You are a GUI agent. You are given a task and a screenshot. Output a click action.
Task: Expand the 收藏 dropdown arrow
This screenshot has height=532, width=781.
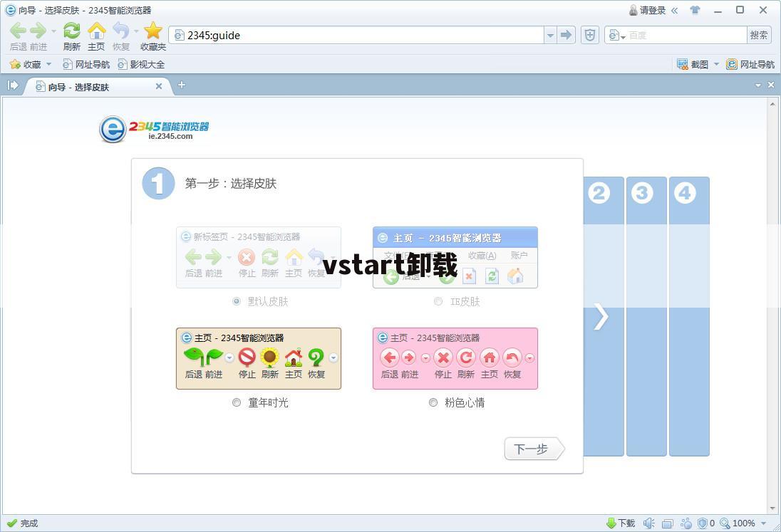48,64
